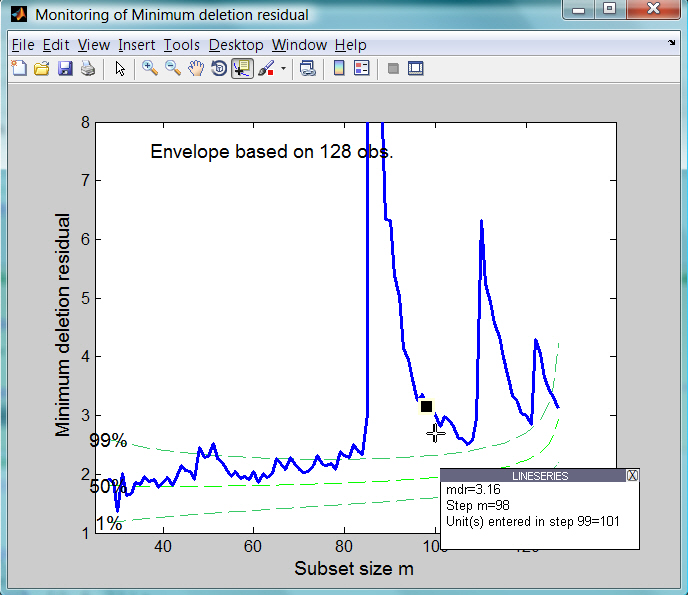688x595 pixels.
Task: Toggle the Insert Legend button
Action: click(x=362, y=69)
